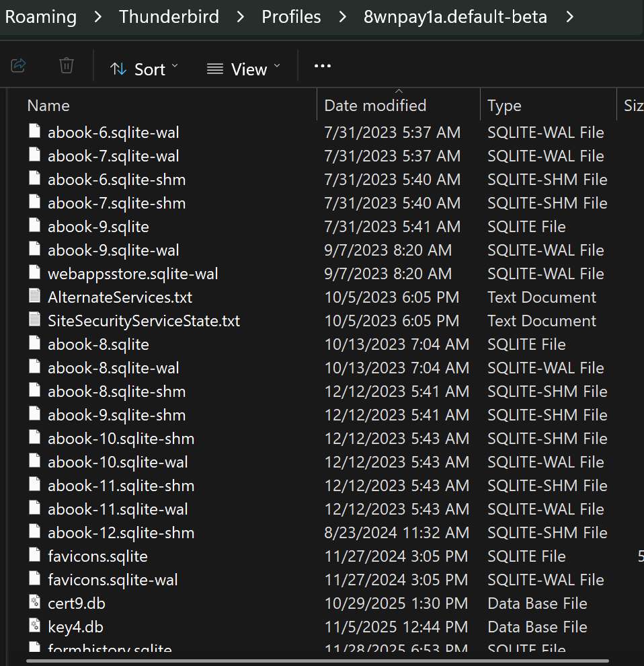Select file icon of abook-12.sqlite-shm
The image size is (644, 666).
[x=35, y=531]
